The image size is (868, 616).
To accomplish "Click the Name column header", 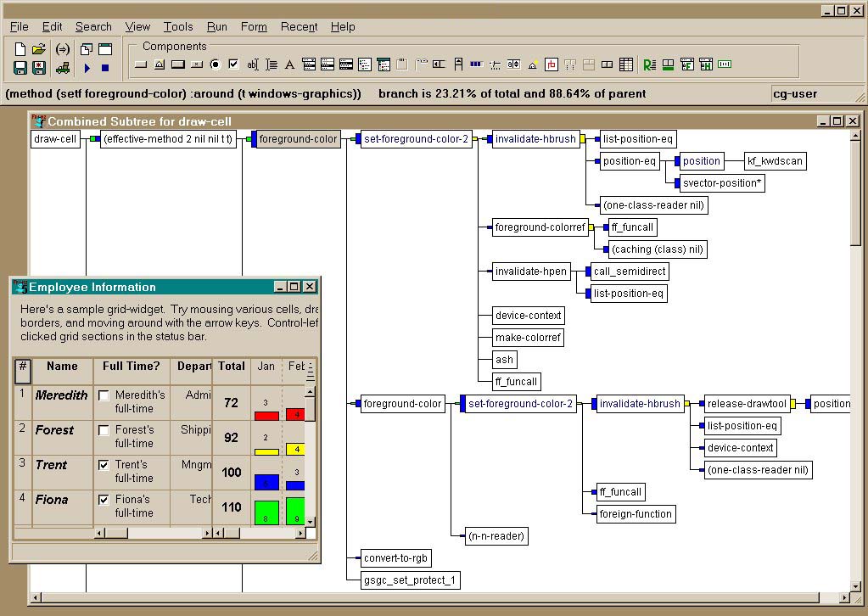I will [62, 367].
